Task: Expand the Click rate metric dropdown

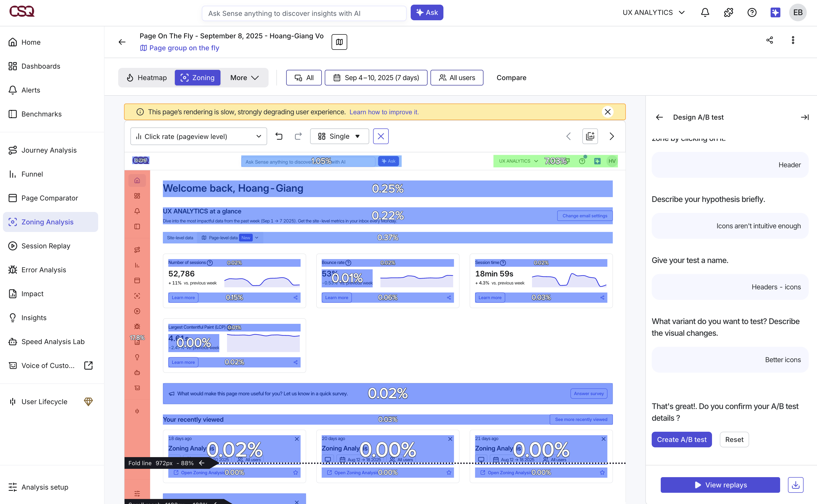Action: (198, 136)
